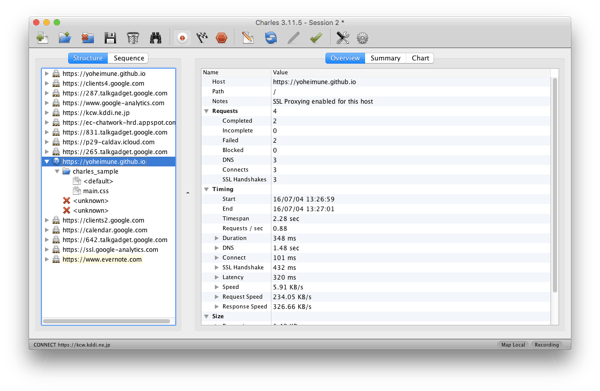Click the CONNECT status bar text
This screenshot has width=600, height=391.
(x=72, y=345)
